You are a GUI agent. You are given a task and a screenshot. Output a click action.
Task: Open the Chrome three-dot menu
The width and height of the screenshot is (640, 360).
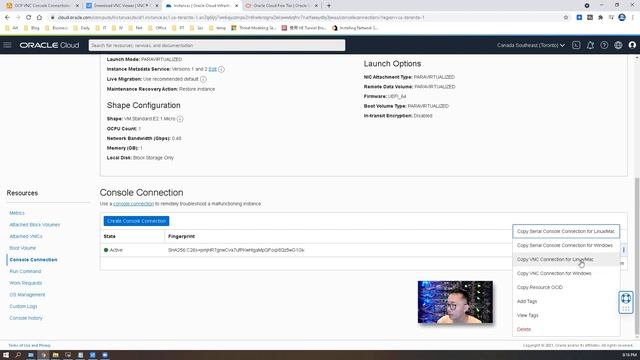(x=633, y=18)
